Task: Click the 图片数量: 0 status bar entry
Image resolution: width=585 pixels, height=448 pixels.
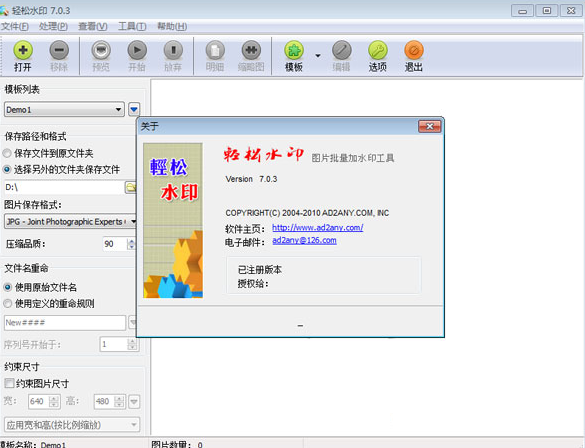Action: pos(177,444)
